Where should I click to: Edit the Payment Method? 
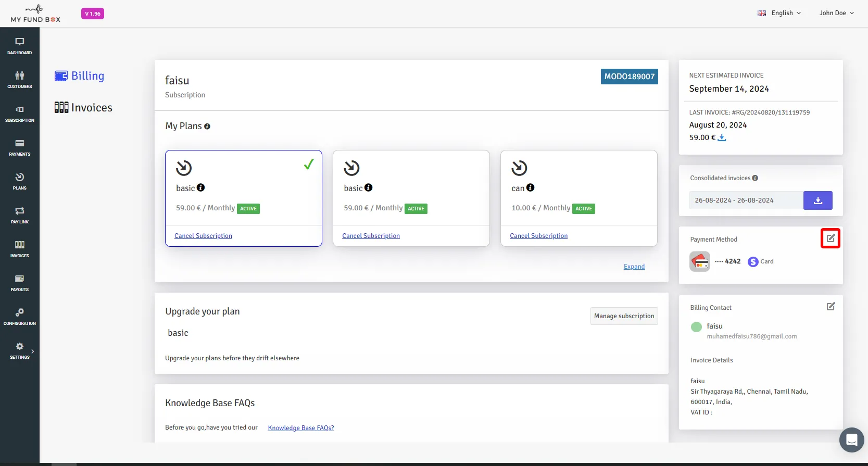pyautogui.click(x=831, y=238)
